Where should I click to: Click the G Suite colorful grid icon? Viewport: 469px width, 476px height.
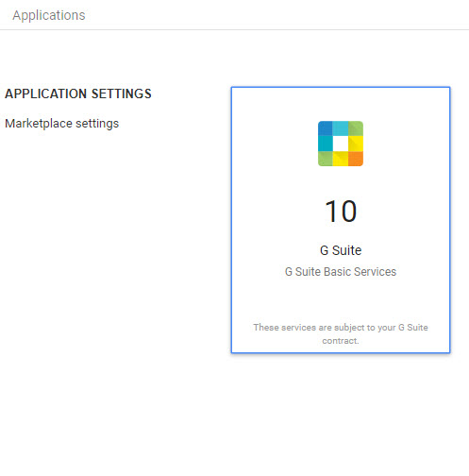pos(341,144)
